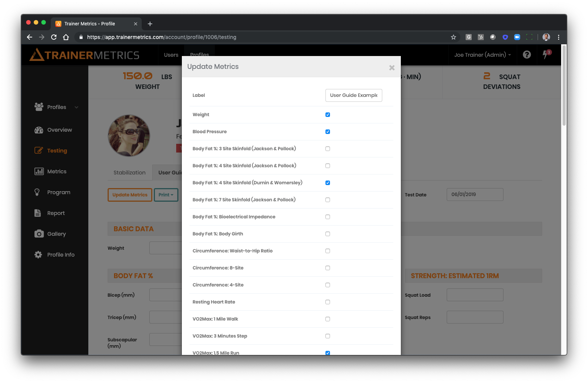This screenshot has width=588, height=383.
Task: Click the Test Date field
Action: (475, 195)
